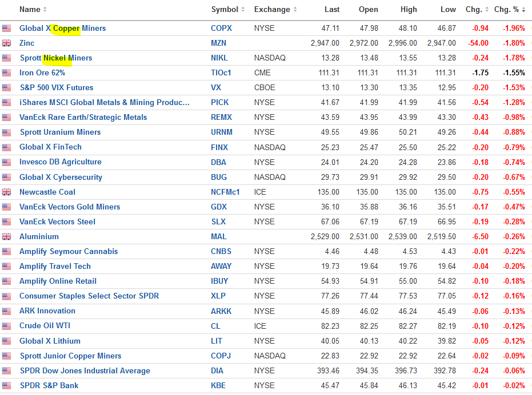Sort by the Chg. column header
The height and width of the screenshot is (395, 532).
point(477,10)
